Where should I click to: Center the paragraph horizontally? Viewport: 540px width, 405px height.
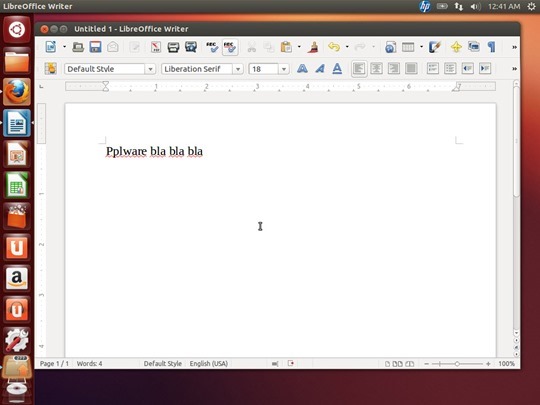click(376, 69)
